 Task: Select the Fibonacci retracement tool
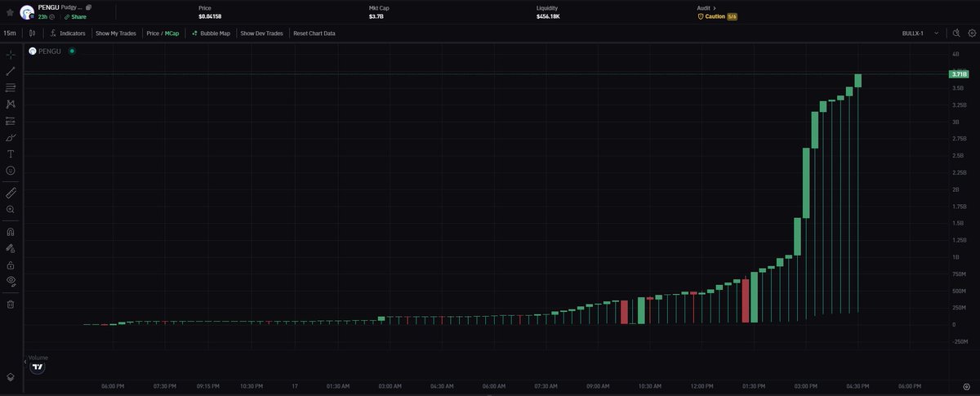tap(10, 87)
